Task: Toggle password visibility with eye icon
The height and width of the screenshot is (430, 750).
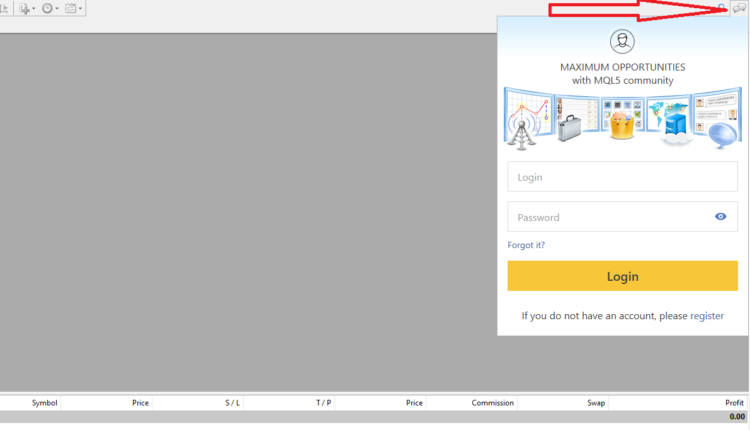Action: coord(720,217)
